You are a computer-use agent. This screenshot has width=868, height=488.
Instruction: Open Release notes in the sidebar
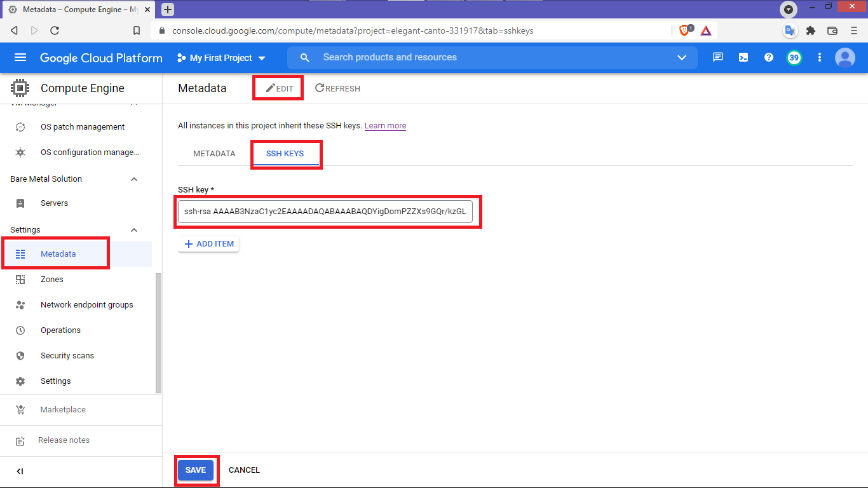point(64,440)
